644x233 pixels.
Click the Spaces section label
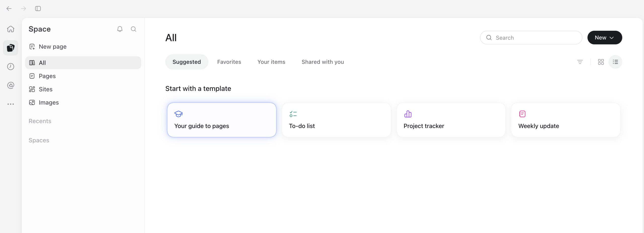(39, 140)
